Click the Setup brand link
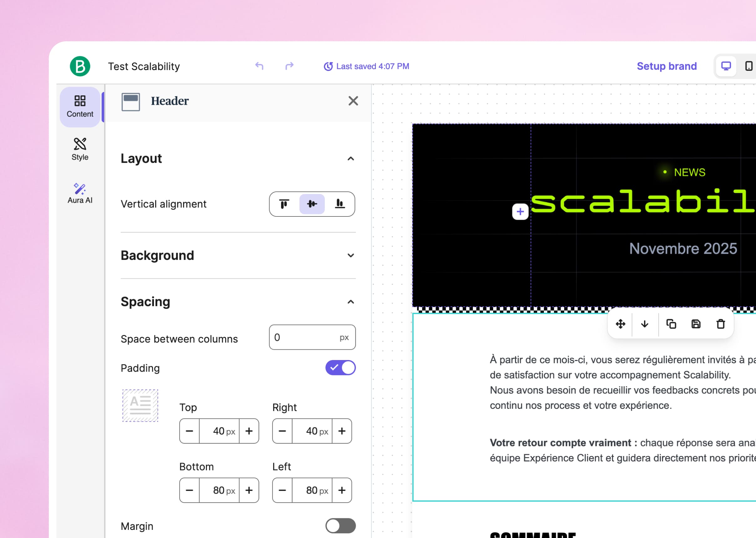Screen dimensions: 756x538 click(x=667, y=66)
